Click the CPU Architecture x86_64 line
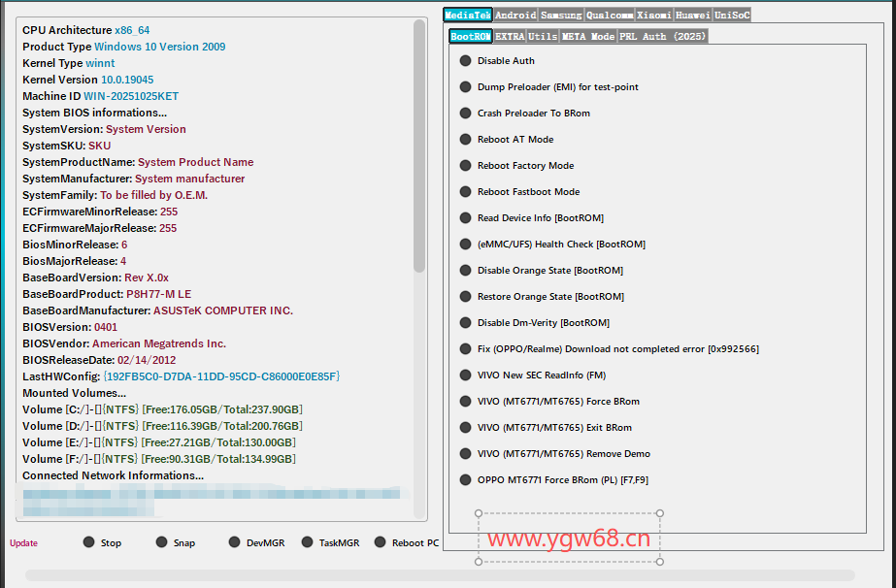Viewport: 896px width, 588px height. click(86, 30)
